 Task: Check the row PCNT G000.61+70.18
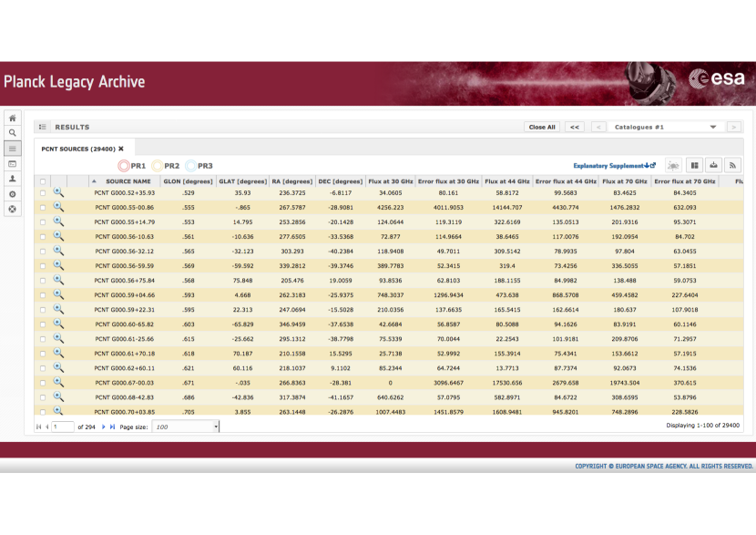[x=43, y=354]
